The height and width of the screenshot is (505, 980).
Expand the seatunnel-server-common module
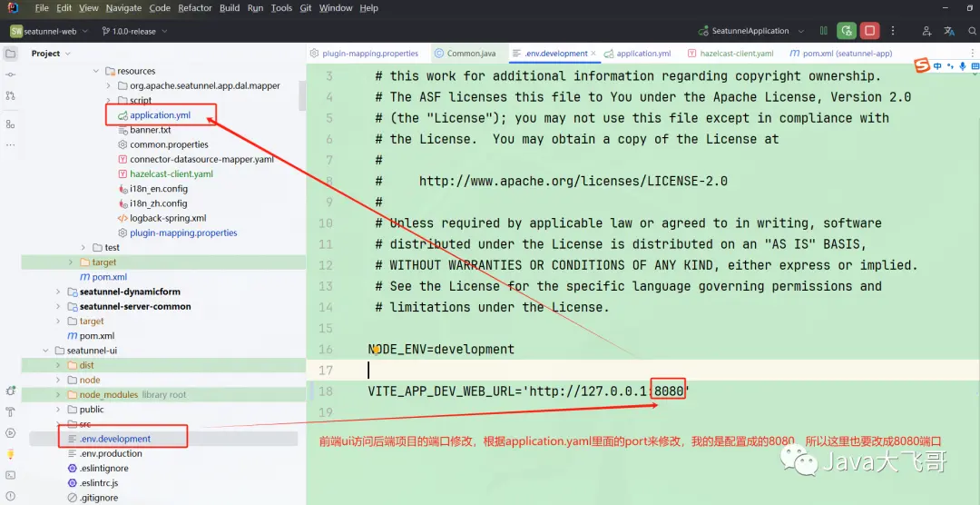coord(58,307)
